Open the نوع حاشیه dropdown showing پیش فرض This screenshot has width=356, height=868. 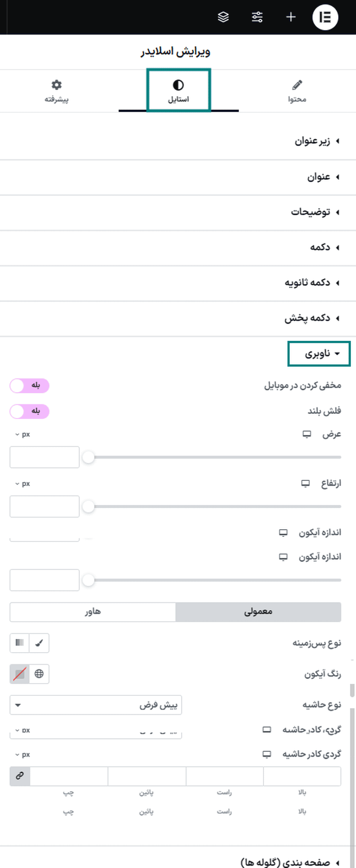pyautogui.click(x=96, y=705)
